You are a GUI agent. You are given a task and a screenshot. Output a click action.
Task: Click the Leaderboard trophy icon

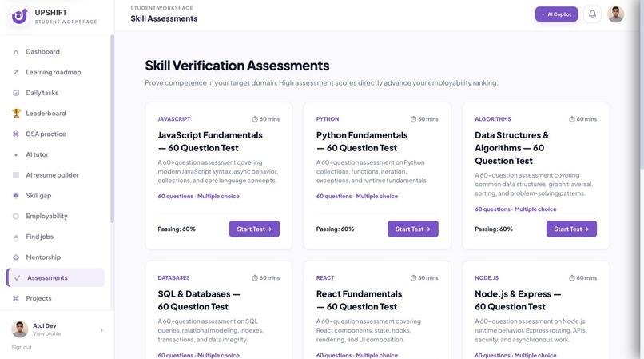[16, 113]
